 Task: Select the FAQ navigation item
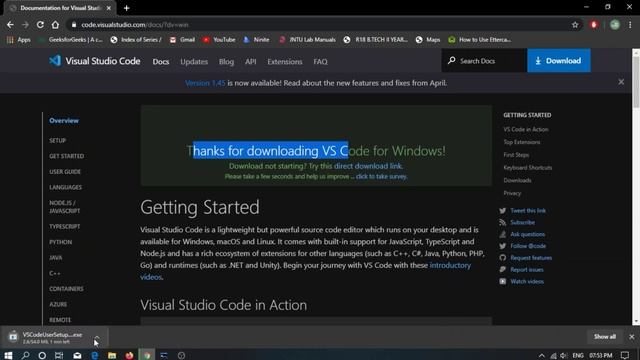[320, 62]
